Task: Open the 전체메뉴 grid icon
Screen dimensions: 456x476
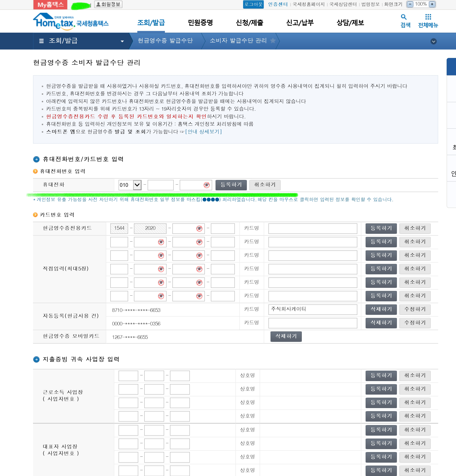Action: click(428, 17)
